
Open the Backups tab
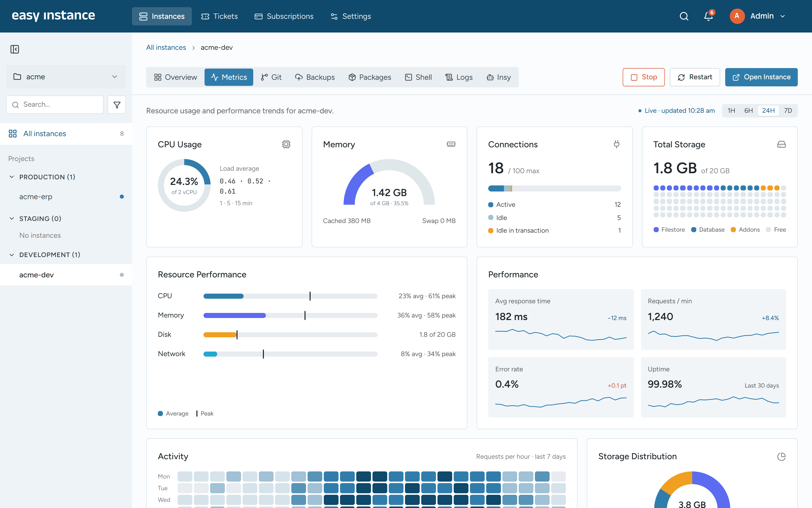(x=315, y=77)
